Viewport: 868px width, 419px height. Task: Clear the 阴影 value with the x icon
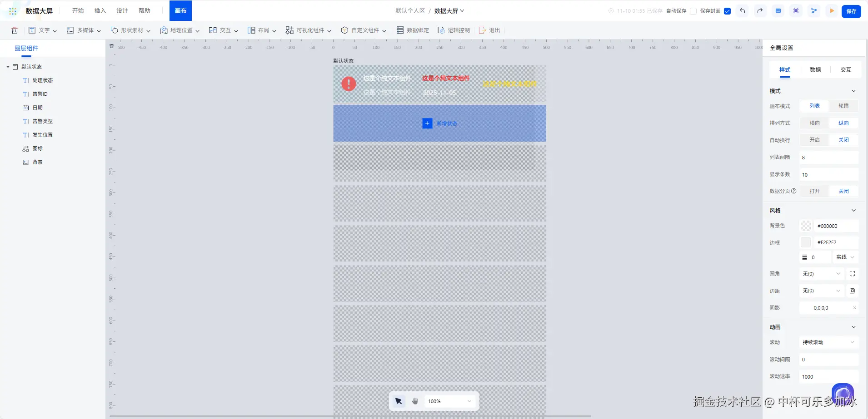click(x=854, y=308)
